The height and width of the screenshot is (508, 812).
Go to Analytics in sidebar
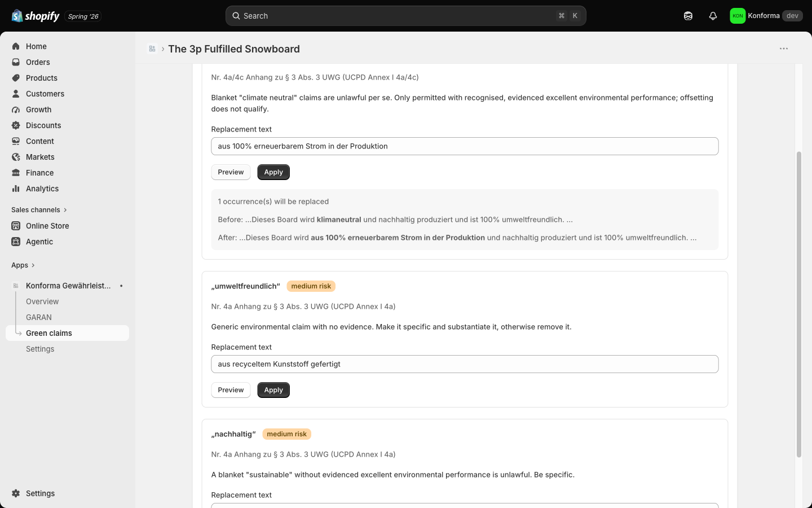42,189
